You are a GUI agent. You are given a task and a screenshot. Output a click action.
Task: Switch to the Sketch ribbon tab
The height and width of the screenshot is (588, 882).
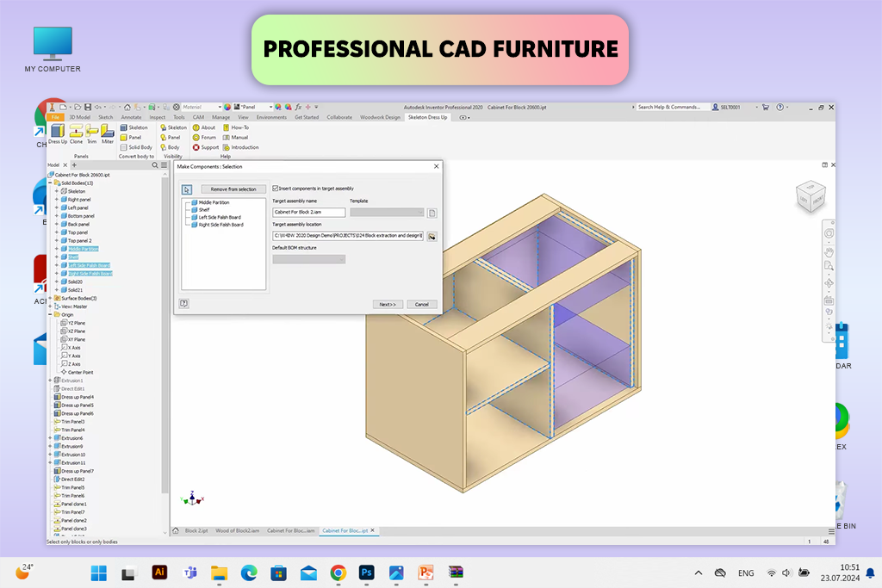tap(106, 117)
